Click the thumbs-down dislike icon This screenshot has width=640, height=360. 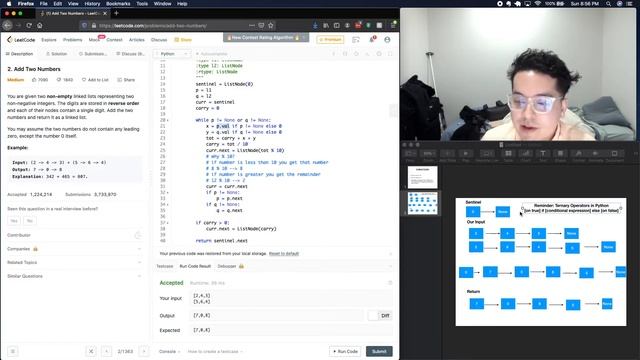[59, 80]
